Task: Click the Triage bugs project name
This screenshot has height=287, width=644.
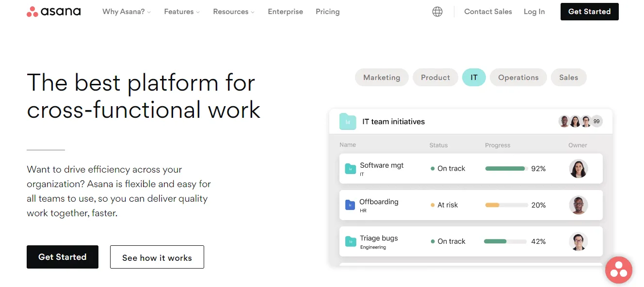Action: pos(379,238)
